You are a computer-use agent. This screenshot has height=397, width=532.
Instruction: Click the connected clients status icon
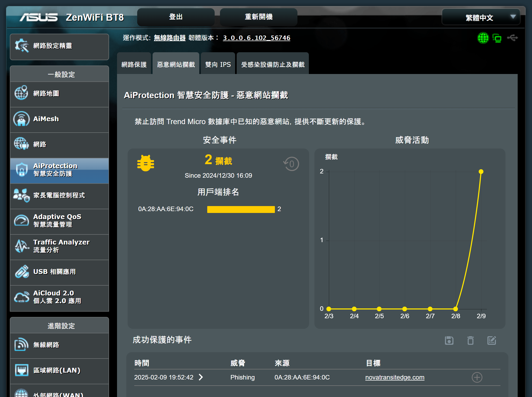(x=497, y=38)
